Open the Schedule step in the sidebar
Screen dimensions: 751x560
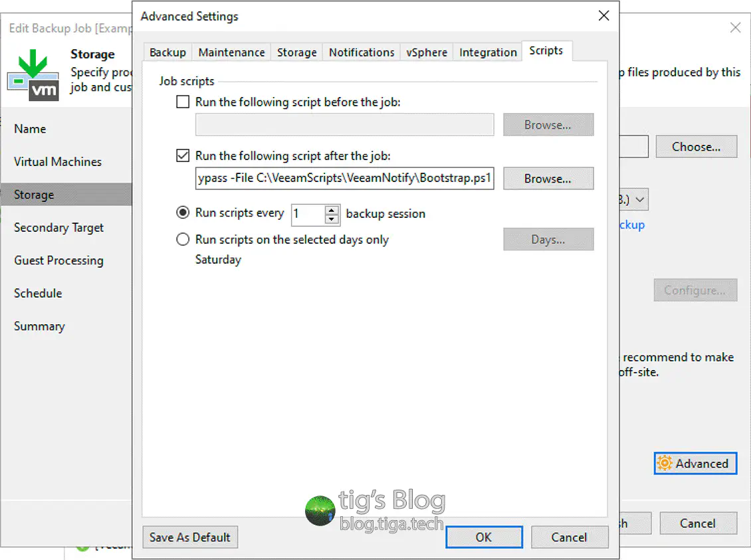38,293
